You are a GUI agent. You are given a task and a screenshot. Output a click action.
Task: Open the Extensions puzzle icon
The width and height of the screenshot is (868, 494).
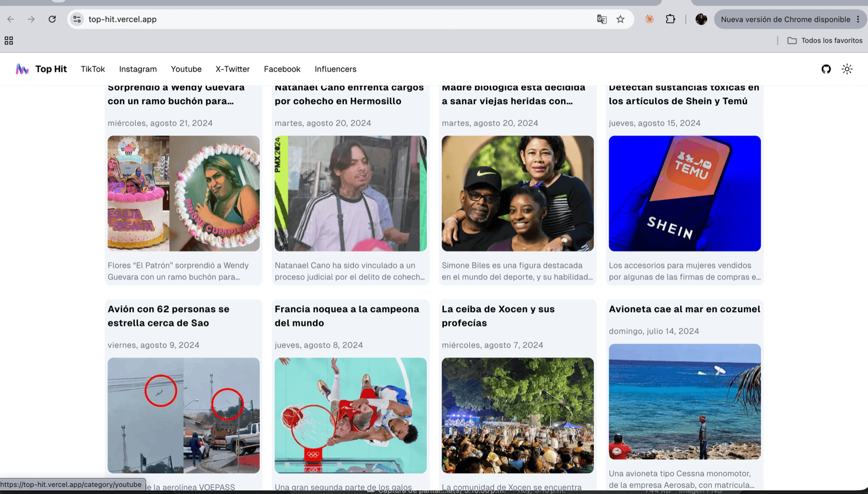(x=671, y=19)
